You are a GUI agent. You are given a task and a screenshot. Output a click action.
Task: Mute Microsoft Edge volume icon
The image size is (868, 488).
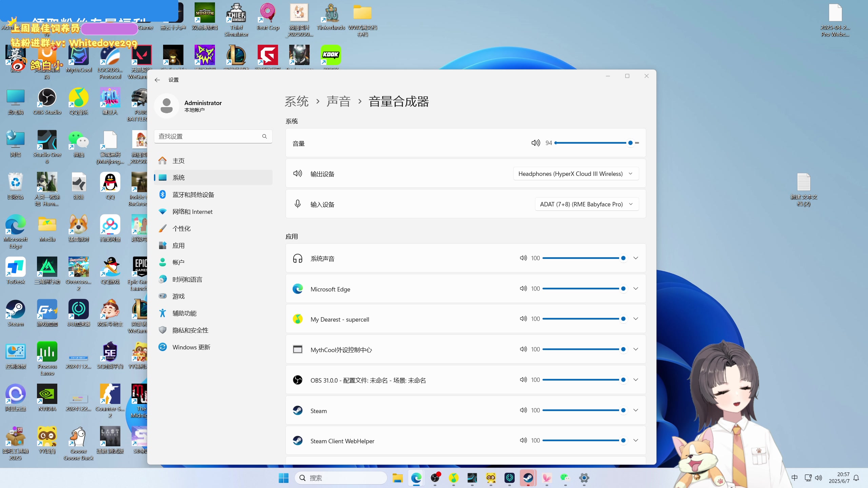[523, 288]
